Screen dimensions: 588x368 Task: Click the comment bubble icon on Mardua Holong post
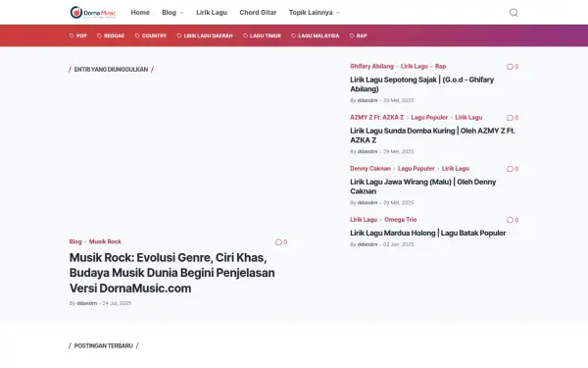click(510, 220)
